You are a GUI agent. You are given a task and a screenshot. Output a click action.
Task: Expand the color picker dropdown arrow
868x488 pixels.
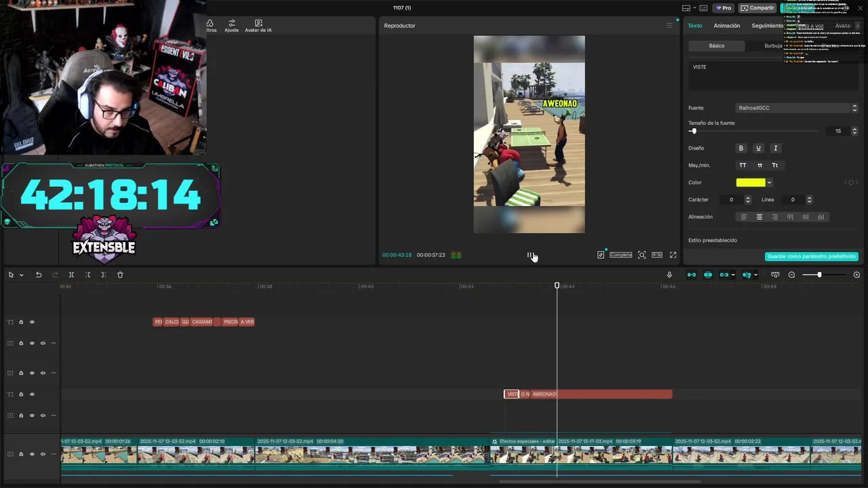[x=769, y=182]
